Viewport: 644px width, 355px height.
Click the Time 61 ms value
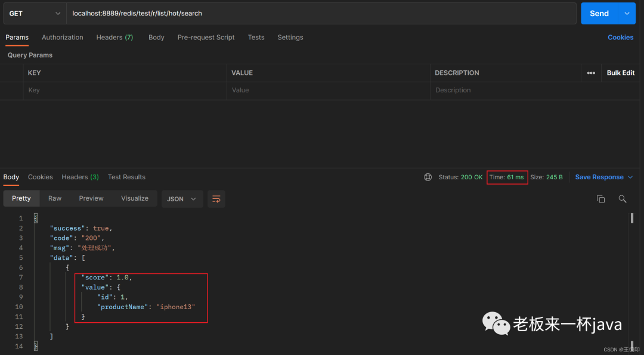coord(506,177)
